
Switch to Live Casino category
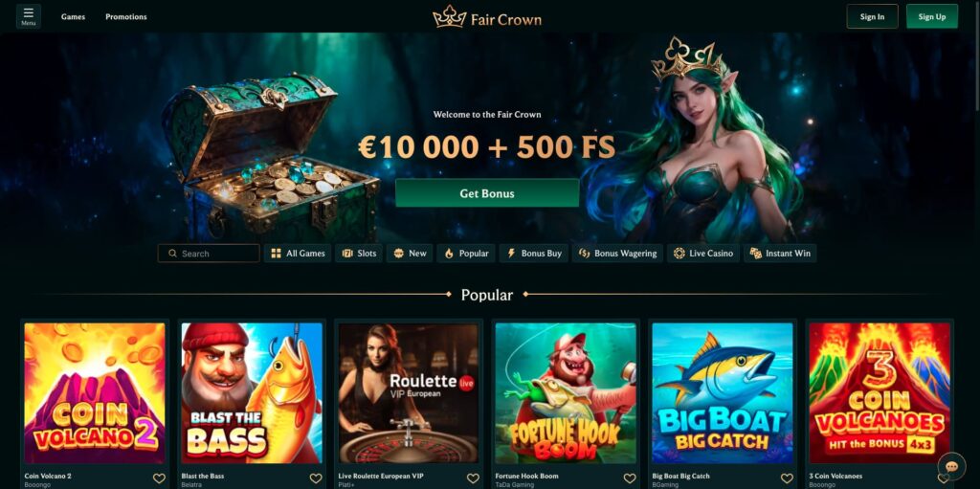point(703,254)
